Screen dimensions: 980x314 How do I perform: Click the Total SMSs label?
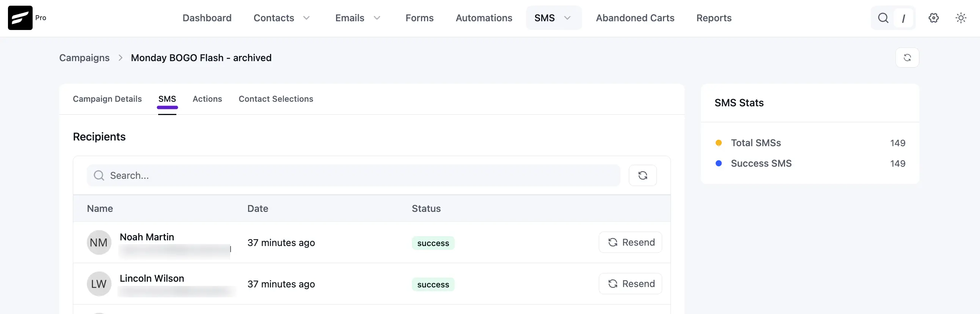tap(755, 143)
